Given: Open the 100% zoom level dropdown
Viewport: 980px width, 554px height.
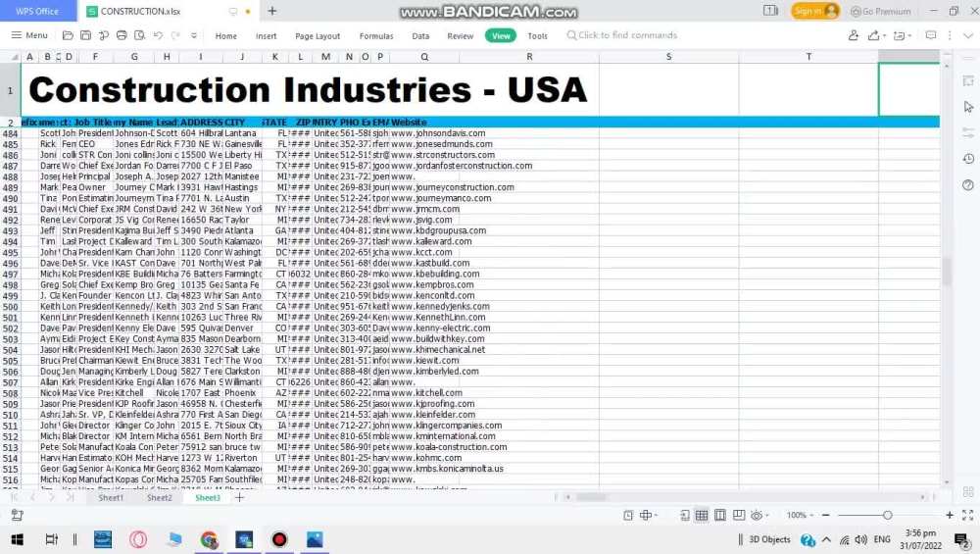Looking at the screenshot, I should (x=800, y=515).
